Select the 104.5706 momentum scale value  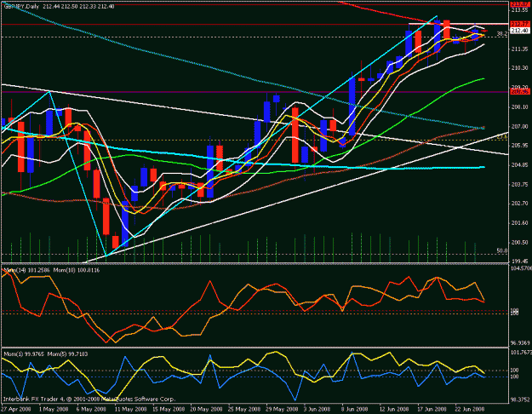pyautogui.click(x=521, y=268)
